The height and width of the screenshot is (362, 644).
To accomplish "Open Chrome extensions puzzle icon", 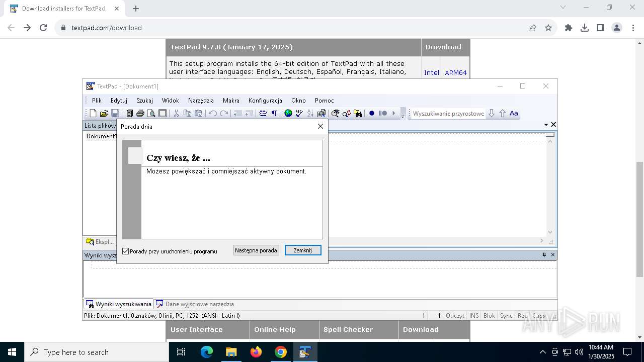I will click(x=569, y=28).
